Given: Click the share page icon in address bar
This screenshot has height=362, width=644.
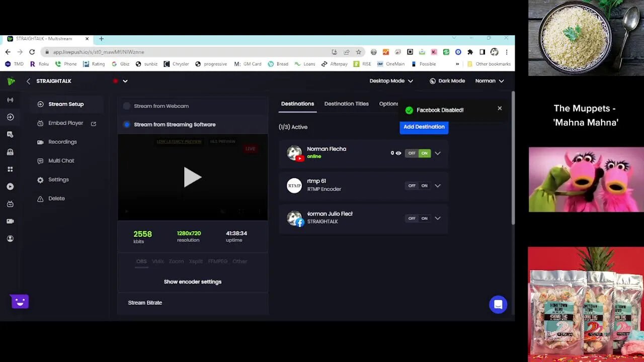Looking at the screenshot, I should 347,52.
